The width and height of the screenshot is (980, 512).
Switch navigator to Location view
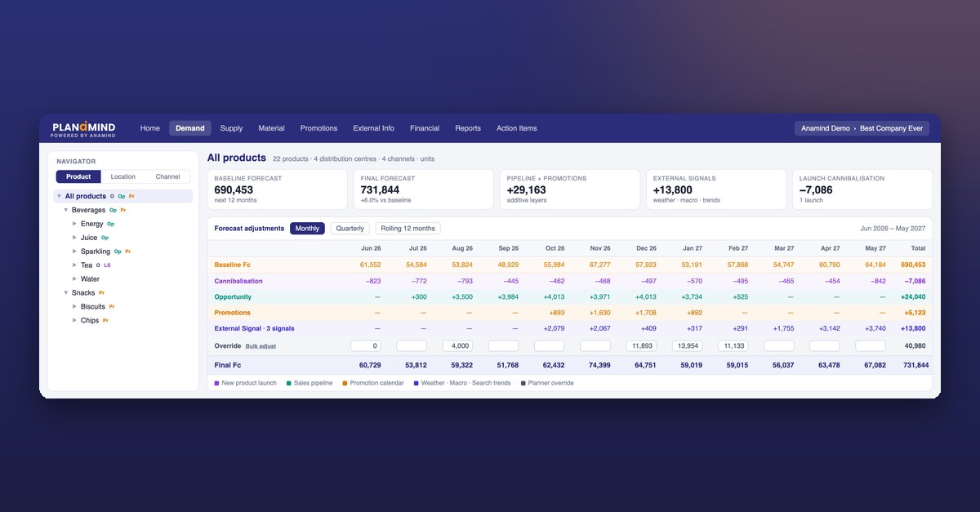coord(123,176)
